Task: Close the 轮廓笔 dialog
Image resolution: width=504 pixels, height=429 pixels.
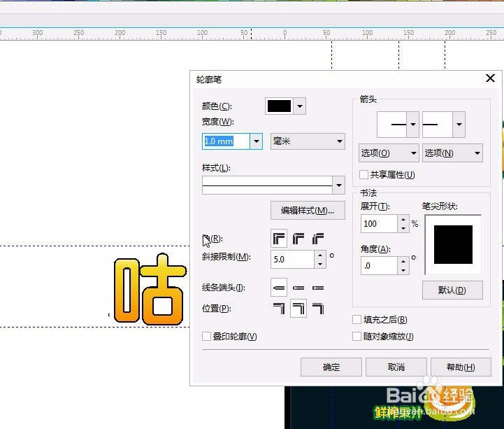Action: click(x=490, y=78)
